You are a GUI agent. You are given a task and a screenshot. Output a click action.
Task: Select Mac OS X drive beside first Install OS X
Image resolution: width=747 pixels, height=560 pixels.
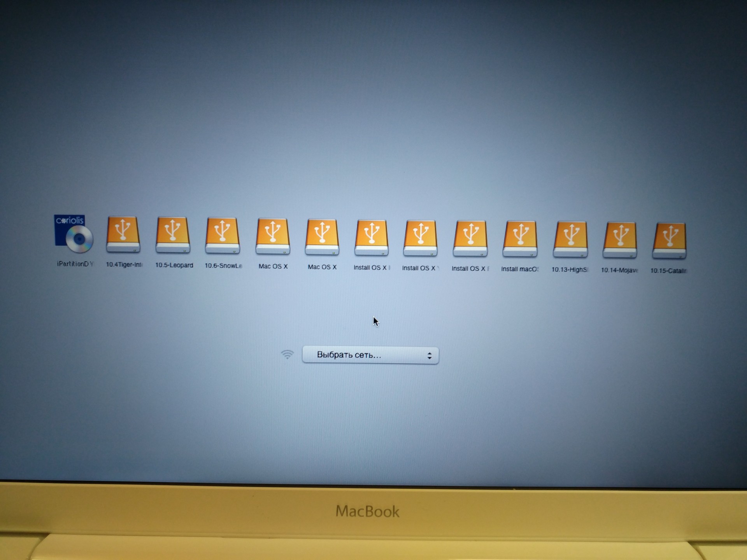tap(322, 238)
